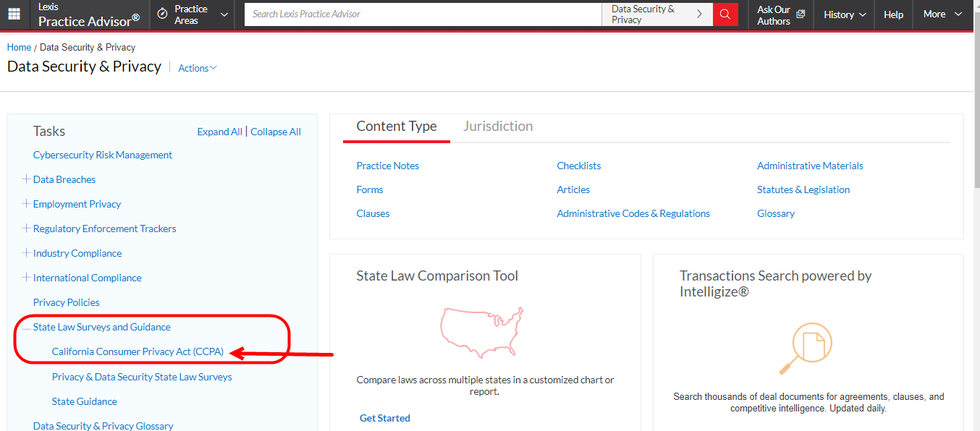Switch to the Jurisdiction tab

coord(498,127)
